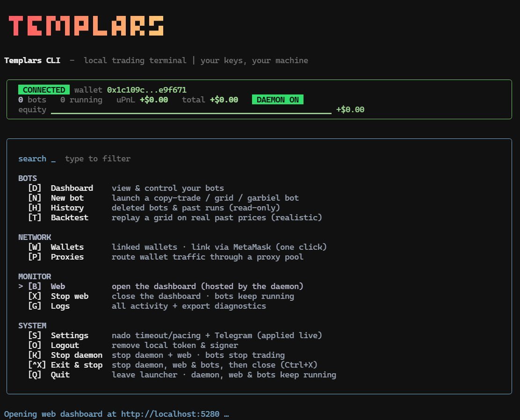Click the [T] shortcut key label

pos(35,217)
